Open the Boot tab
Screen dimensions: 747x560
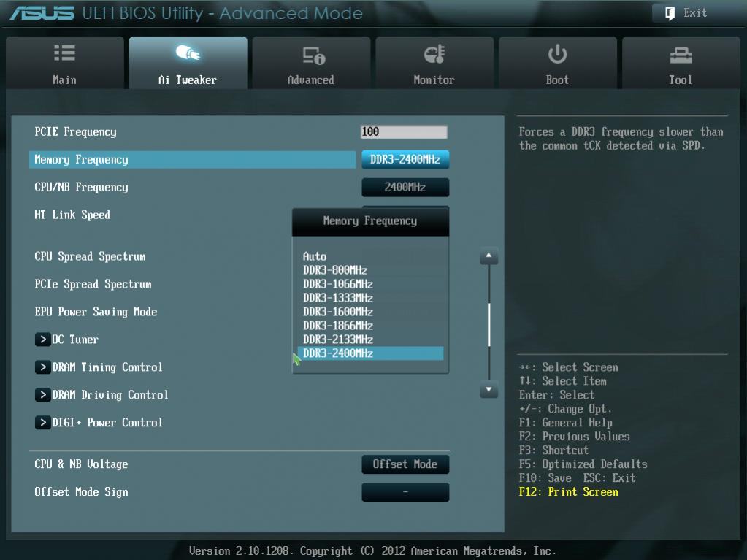tap(558, 62)
